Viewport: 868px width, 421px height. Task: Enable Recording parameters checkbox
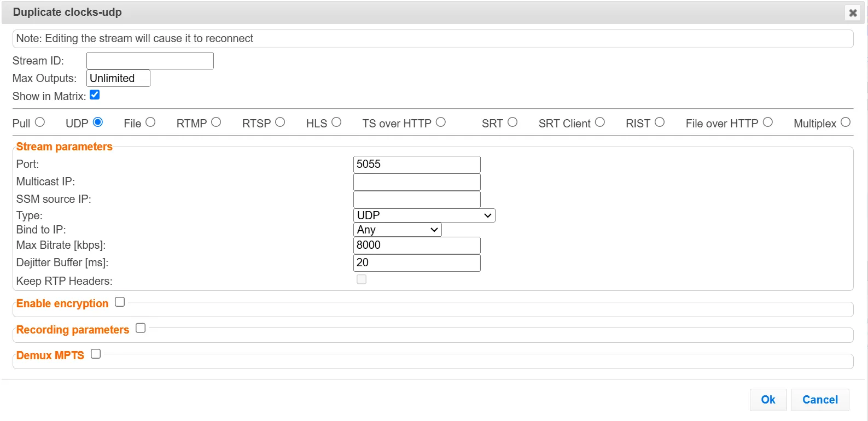point(141,328)
